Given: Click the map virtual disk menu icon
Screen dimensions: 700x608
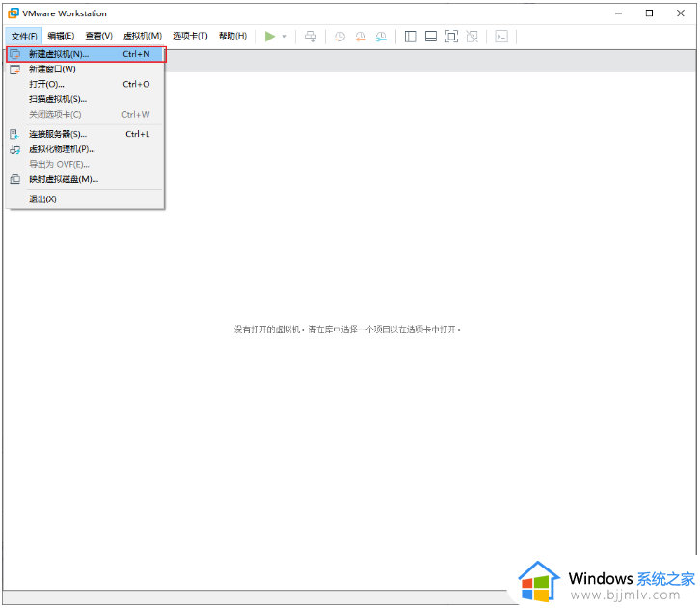Looking at the screenshot, I should pyautogui.click(x=15, y=179).
